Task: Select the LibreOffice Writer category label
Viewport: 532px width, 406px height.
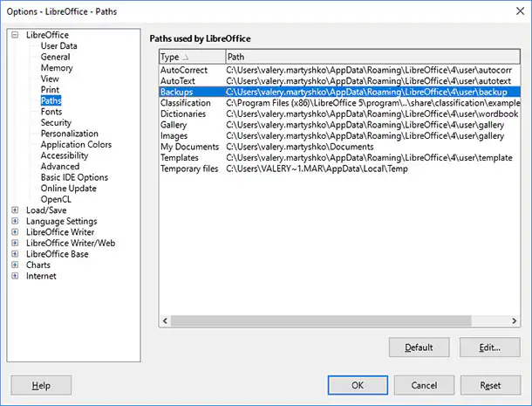Action: coord(60,232)
